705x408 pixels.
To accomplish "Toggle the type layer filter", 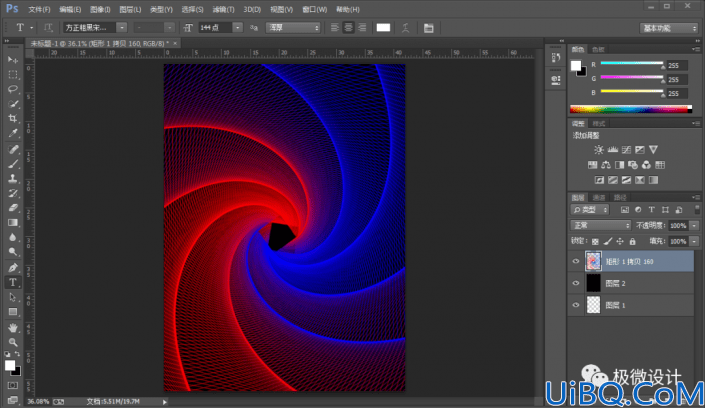I will 651,210.
